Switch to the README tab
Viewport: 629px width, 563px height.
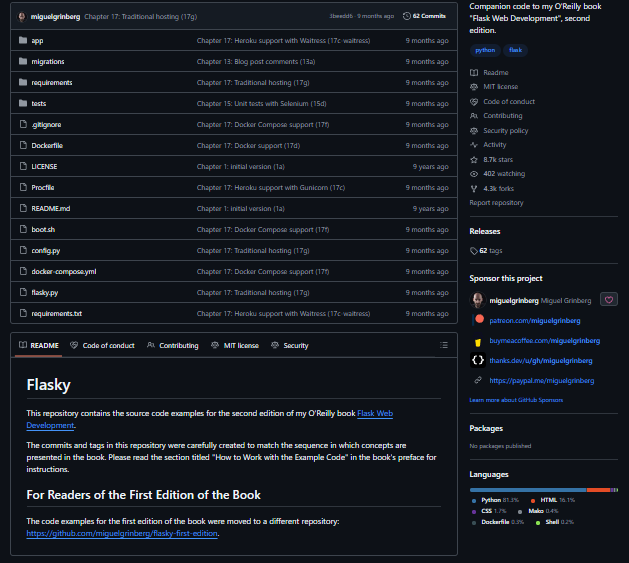tap(39, 346)
